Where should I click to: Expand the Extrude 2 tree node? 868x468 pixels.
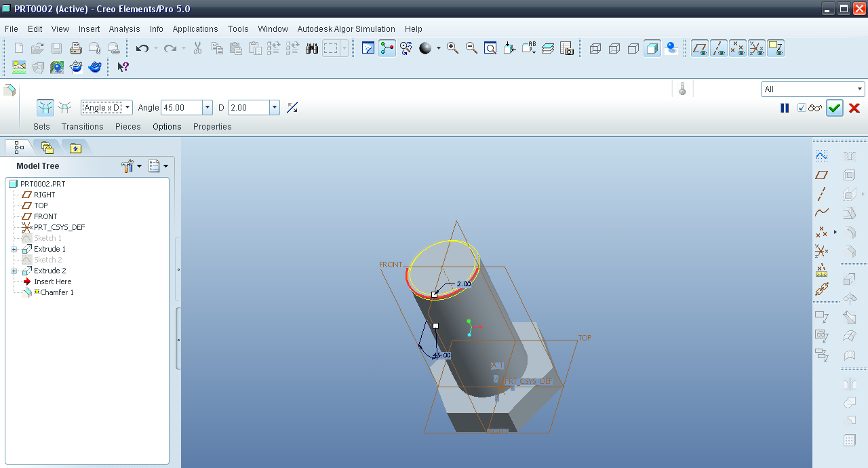(x=14, y=271)
